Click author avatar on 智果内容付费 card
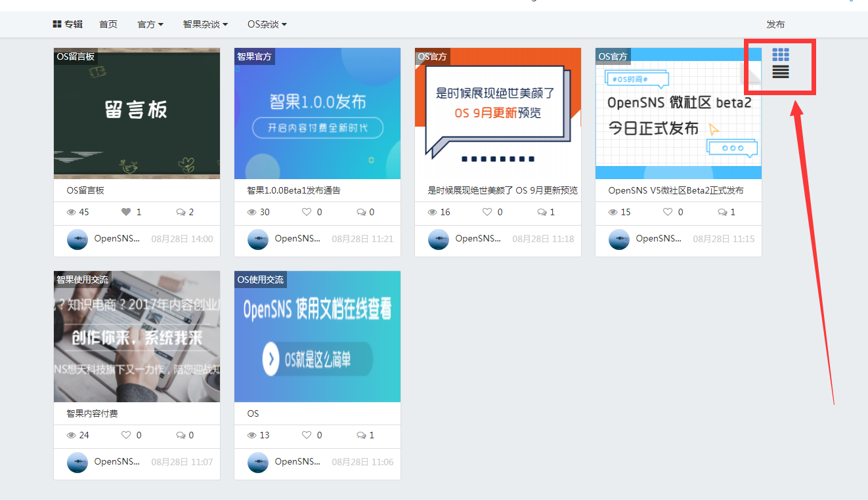This screenshot has height=500, width=868. pyautogui.click(x=77, y=463)
